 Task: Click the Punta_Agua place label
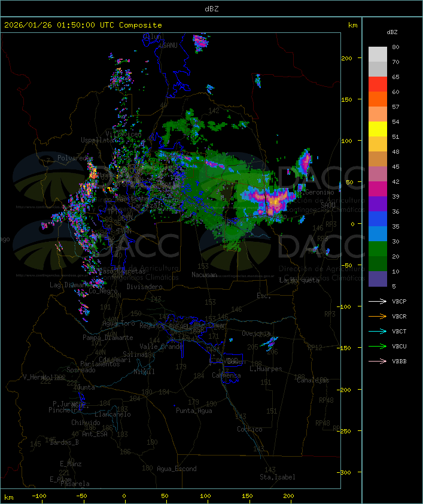click(x=194, y=411)
